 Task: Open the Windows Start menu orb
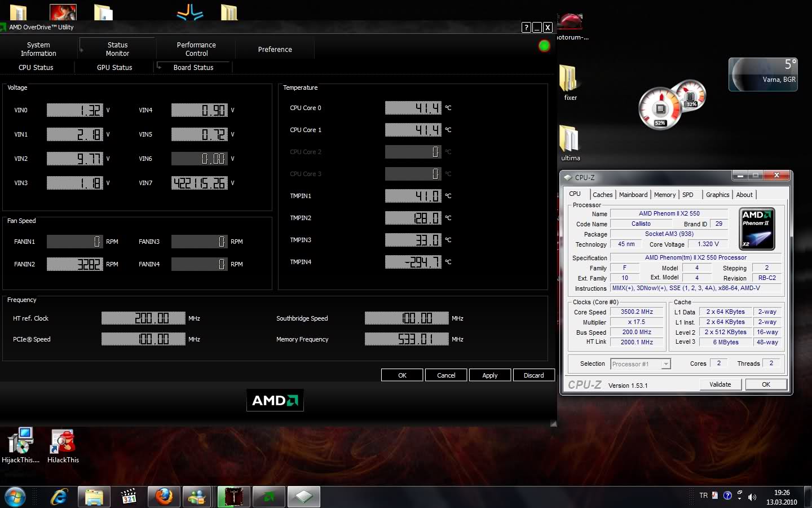tap(15, 497)
